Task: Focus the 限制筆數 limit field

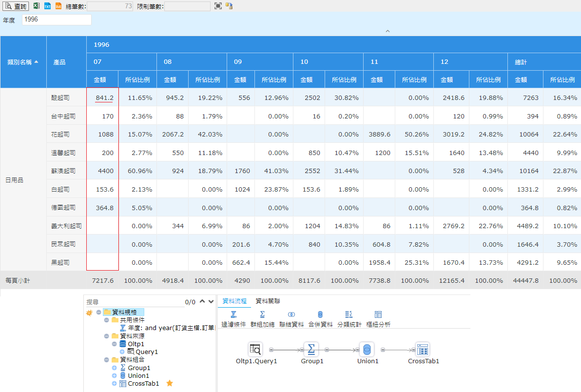Action: point(188,6)
